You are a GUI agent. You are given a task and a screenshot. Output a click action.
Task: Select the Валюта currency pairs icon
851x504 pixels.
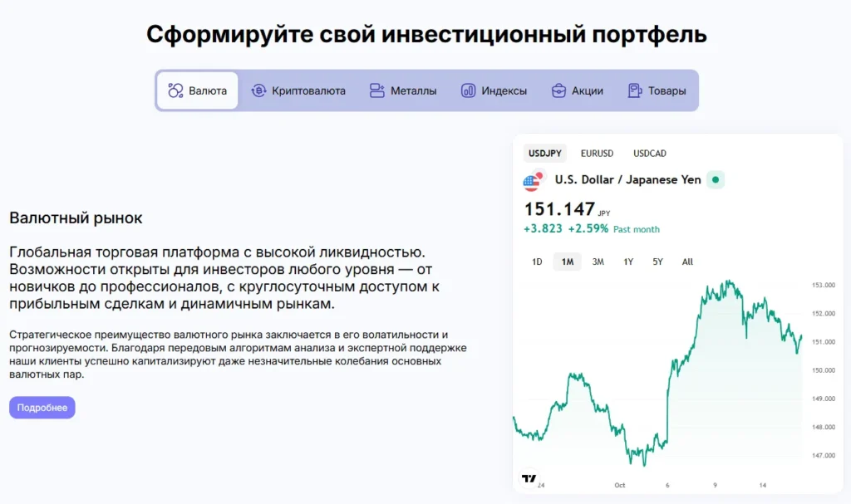pos(174,90)
